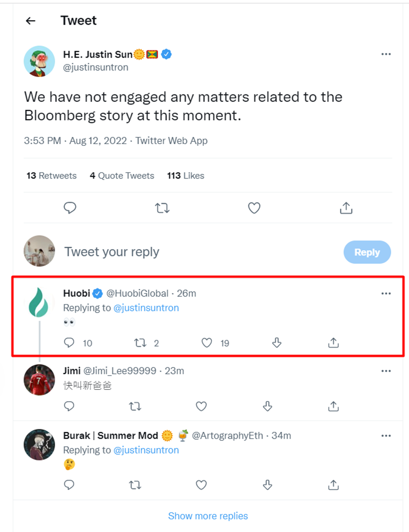Screen dimensions: 409x532
Task: Reply to Justin Sun's main tweet
Action: click(70, 208)
